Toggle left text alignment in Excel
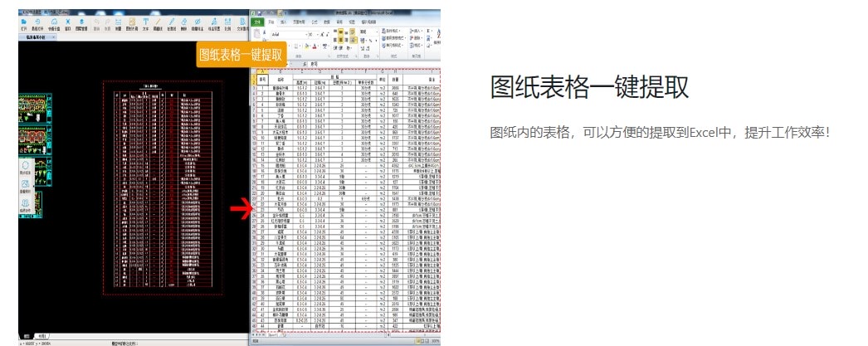868x346 pixels. coord(335,40)
